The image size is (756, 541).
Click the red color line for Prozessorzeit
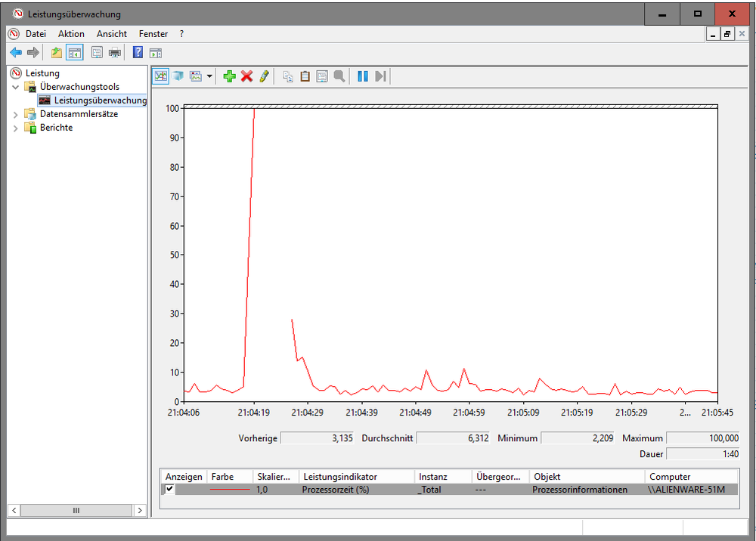click(x=229, y=490)
